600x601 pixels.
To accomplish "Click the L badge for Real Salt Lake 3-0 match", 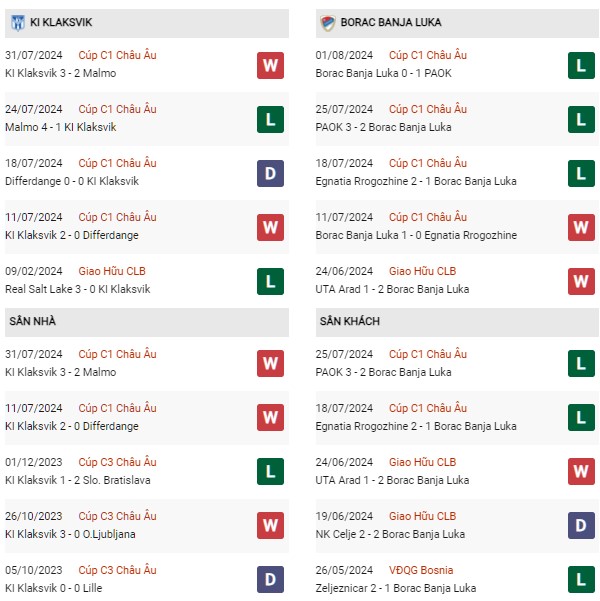I will click(270, 282).
